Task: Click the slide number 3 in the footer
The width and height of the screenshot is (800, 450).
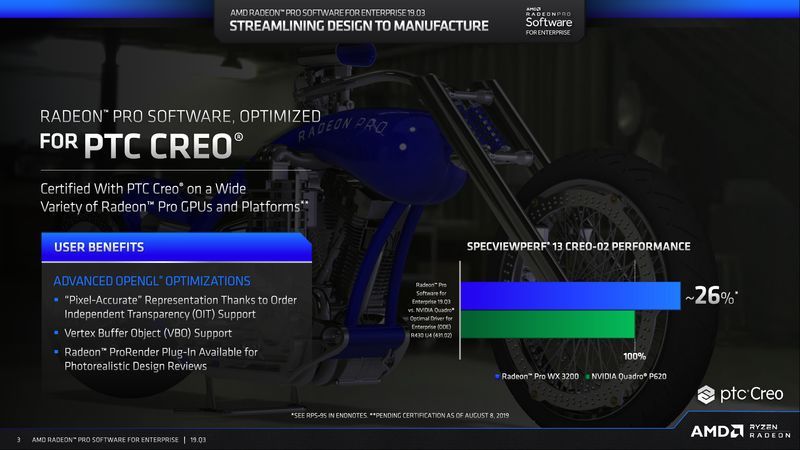Action: tap(19, 439)
